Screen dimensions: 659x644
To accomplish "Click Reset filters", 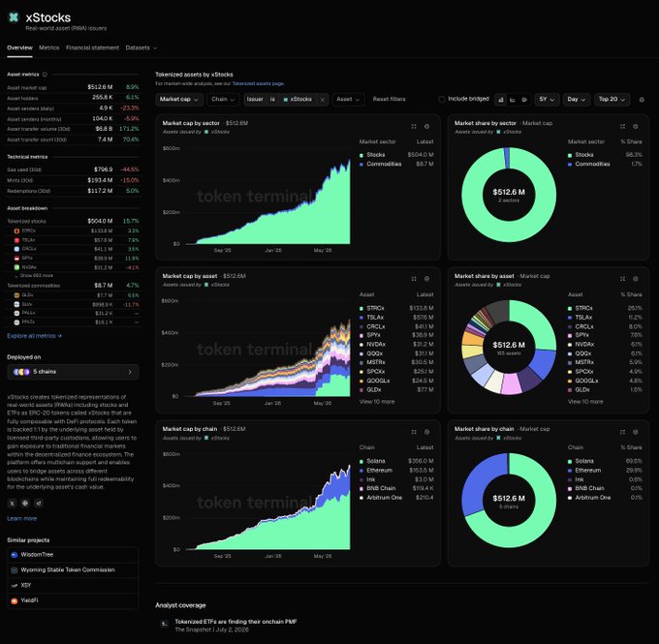I will point(390,100).
